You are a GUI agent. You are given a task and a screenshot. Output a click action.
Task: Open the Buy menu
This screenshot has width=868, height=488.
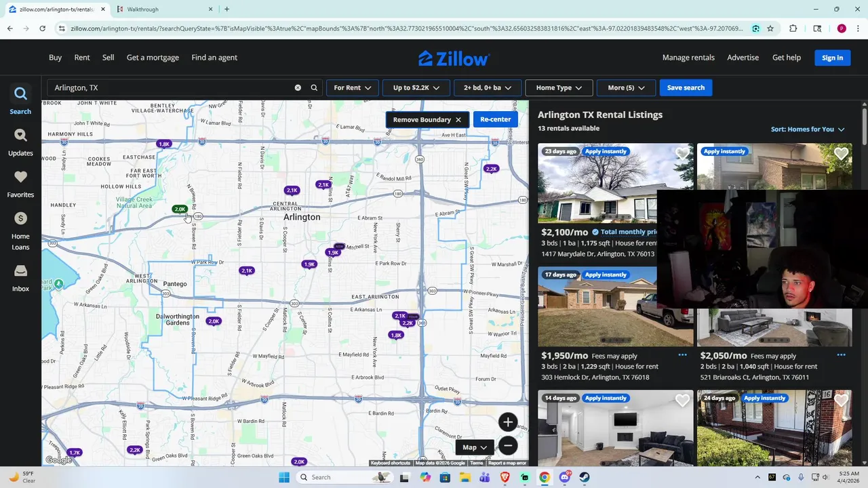[x=55, y=58]
